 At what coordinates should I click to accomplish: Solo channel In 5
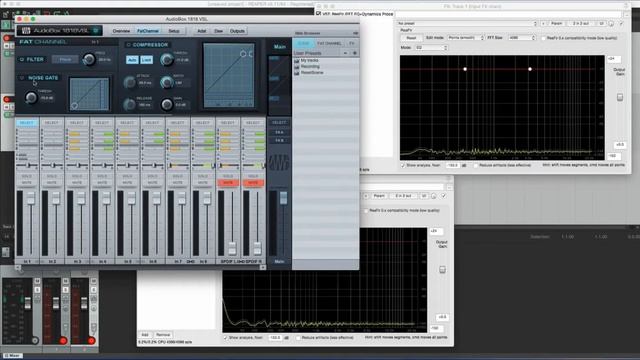[x=127, y=176]
